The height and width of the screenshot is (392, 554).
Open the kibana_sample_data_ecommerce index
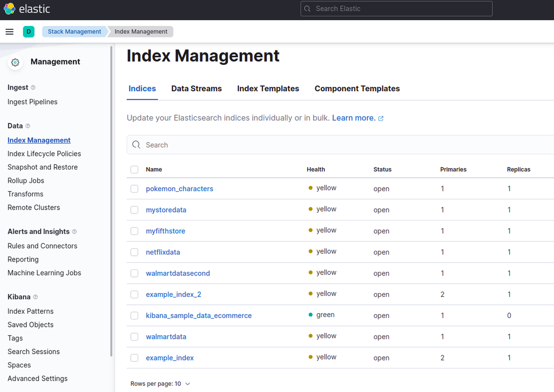click(x=198, y=315)
